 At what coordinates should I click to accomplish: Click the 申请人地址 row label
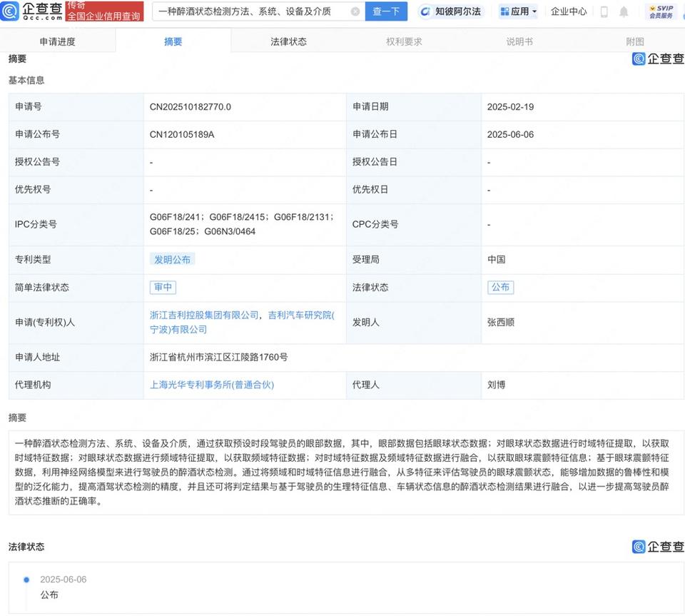37,358
